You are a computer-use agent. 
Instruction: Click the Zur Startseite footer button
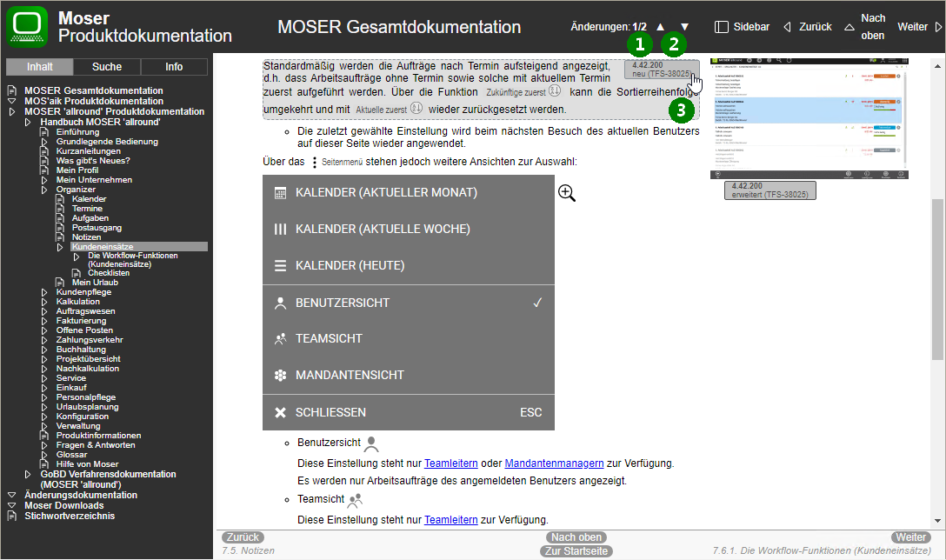point(576,551)
